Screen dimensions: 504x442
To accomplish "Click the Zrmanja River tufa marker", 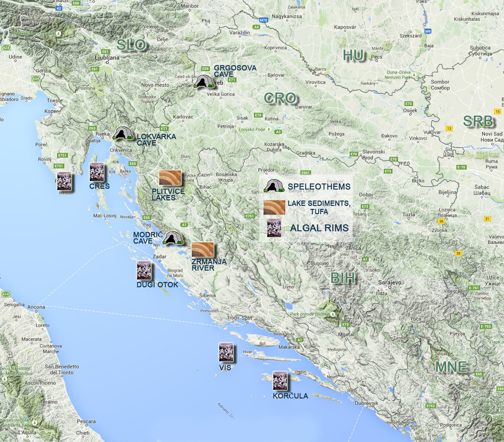I will click(203, 250).
